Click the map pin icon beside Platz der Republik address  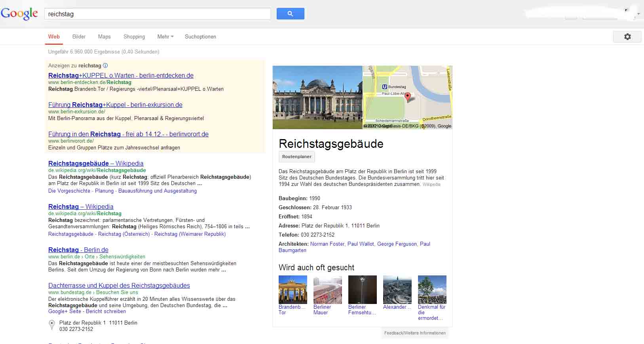[51, 325]
